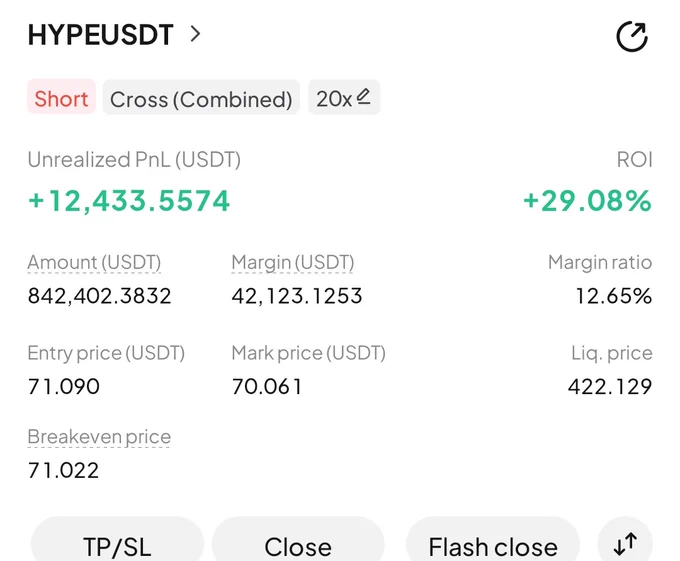The width and height of the screenshot is (680, 561).
Task: Tap the reverse position arrows icon
Action: [625, 543]
